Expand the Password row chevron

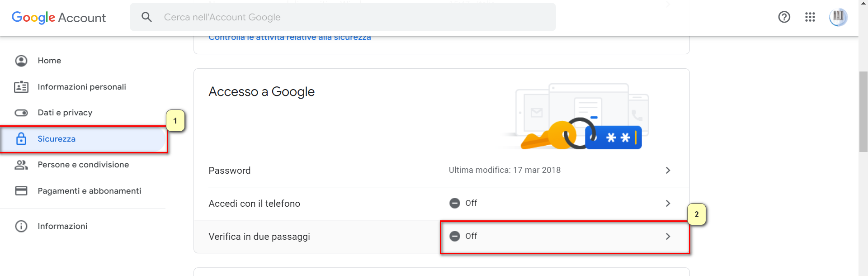pyautogui.click(x=668, y=170)
